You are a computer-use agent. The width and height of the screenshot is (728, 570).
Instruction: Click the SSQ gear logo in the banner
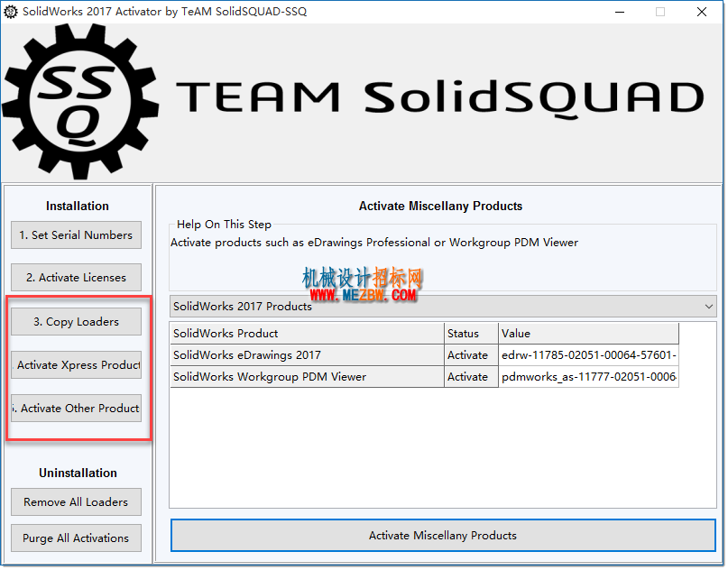pos(81,102)
